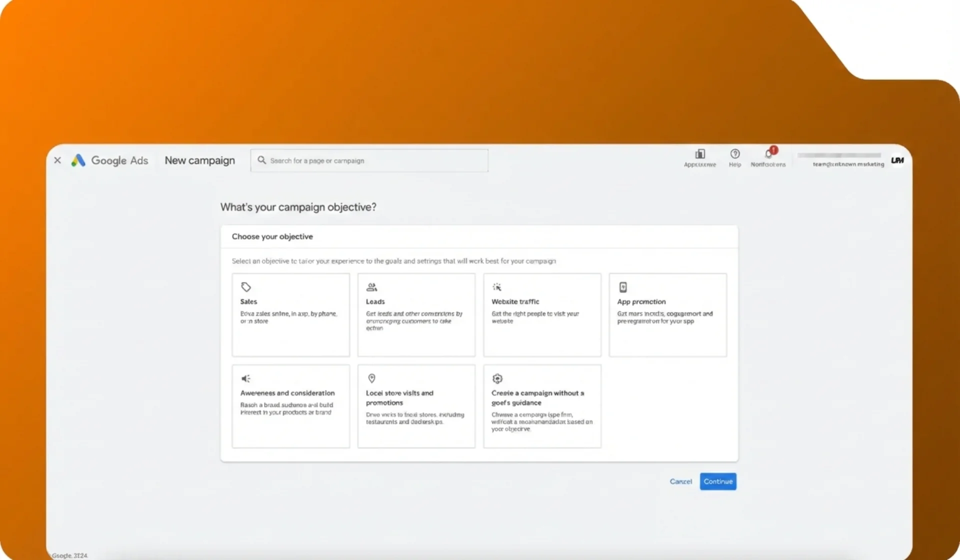Click the Sales price tag icon

coord(245,287)
